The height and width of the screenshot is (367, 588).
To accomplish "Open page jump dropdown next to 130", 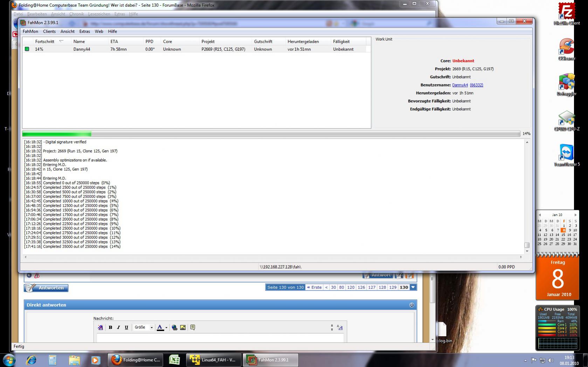I will click(413, 287).
